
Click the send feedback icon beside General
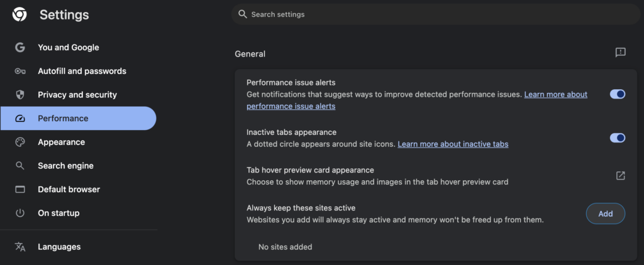(x=620, y=53)
